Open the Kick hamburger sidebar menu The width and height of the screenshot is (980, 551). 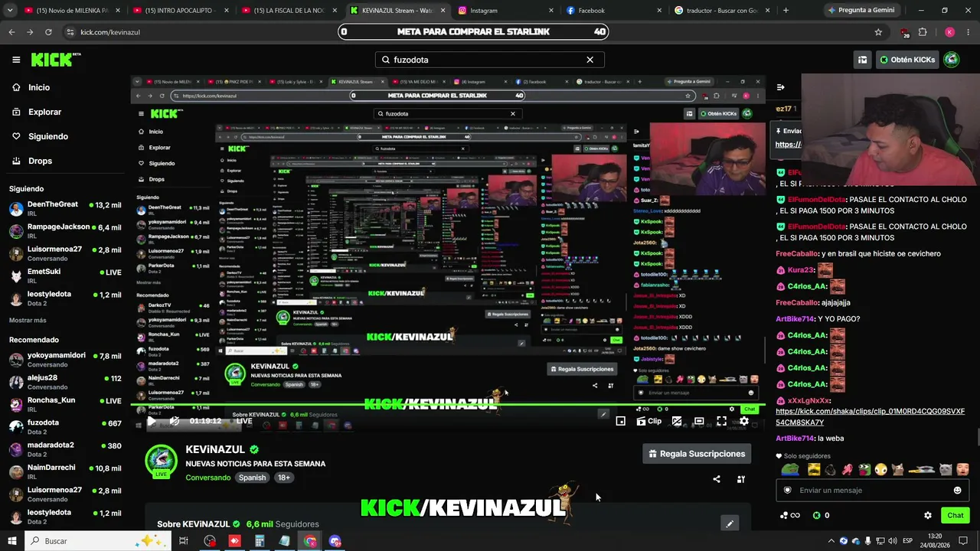[16, 60]
